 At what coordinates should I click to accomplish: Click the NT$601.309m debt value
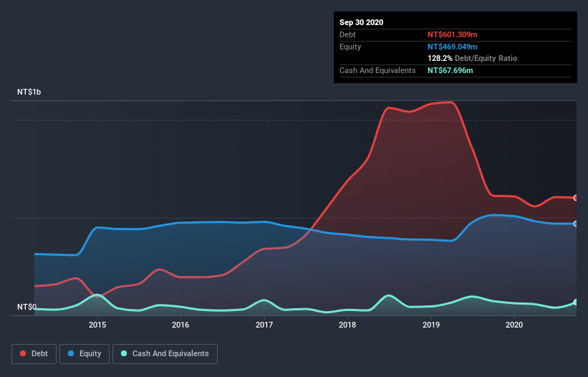point(452,34)
